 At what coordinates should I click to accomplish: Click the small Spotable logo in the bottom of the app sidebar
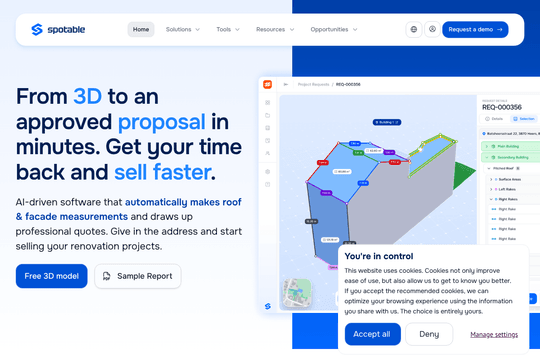pos(268,306)
